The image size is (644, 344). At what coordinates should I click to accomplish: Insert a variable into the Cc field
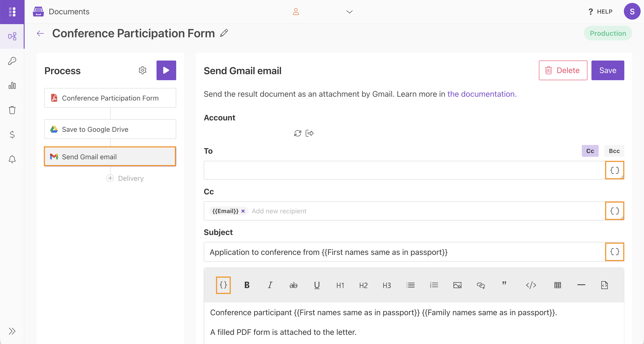coord(614,211)
